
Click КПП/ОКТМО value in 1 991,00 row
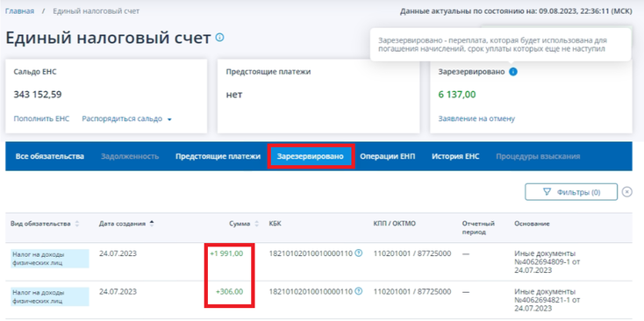(412, 253)
